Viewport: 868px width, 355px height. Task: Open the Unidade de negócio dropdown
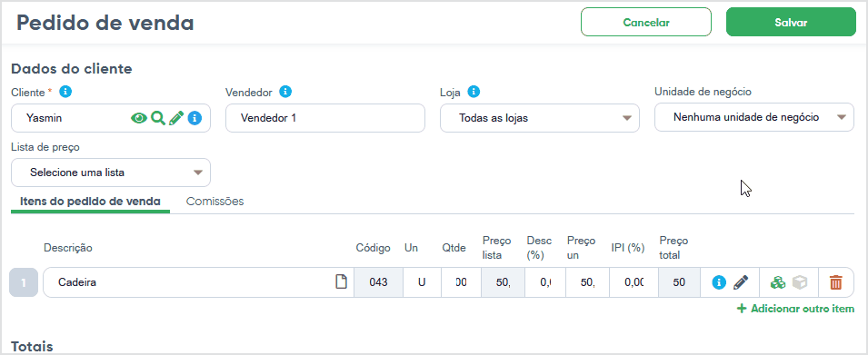tap(754, 117)
